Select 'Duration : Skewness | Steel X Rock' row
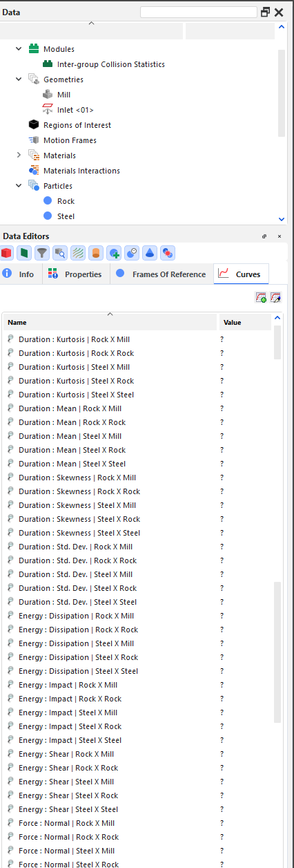Viewport: 294px width, 868px height. pyautogui.click(x=138, y=519)
